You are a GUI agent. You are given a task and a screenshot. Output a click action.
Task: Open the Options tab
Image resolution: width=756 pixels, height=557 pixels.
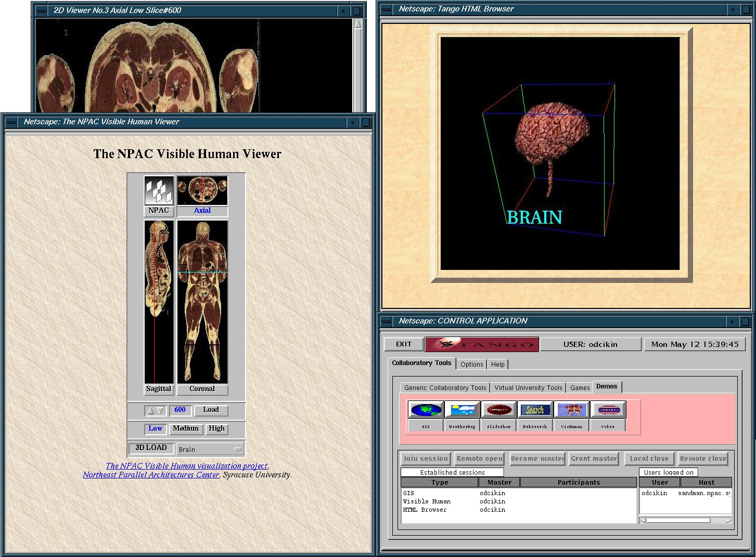tap(472, 365)
